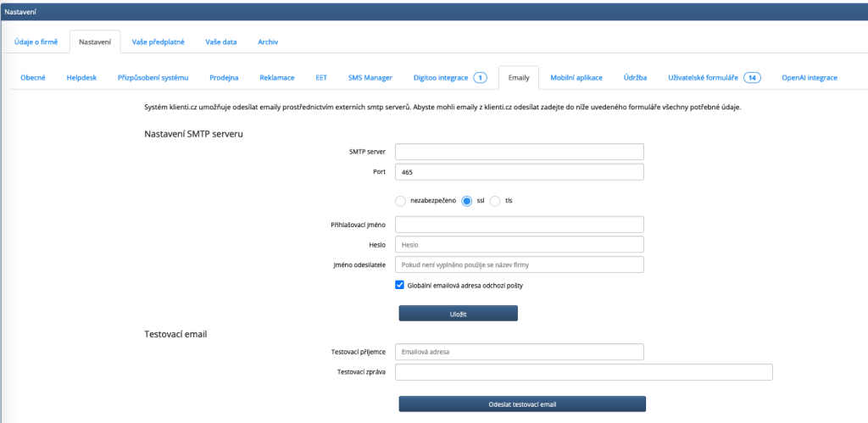Switch to OpenAI integrace tab
The width and height of the screenshot is (868, 423).
[x=810, y=77]
